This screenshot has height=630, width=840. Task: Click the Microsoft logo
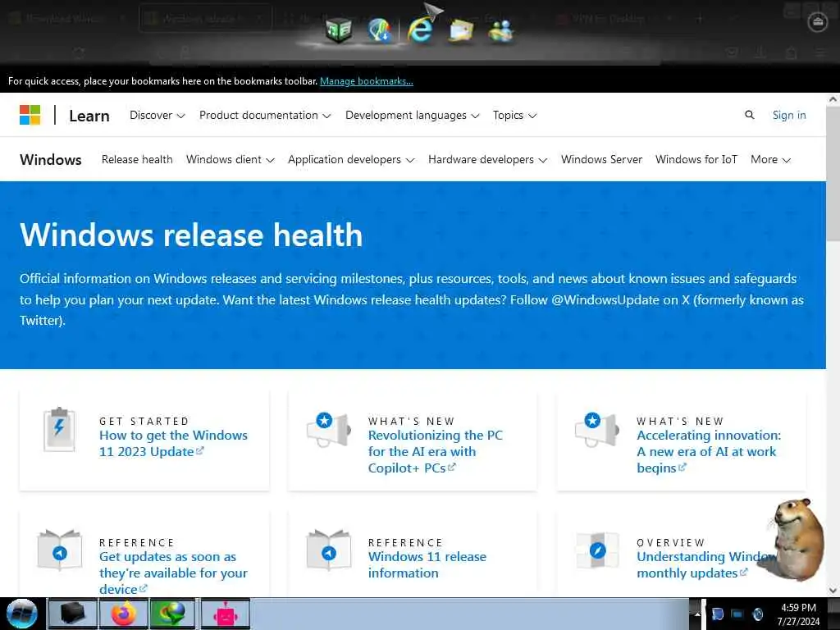(x=30, y=115)
